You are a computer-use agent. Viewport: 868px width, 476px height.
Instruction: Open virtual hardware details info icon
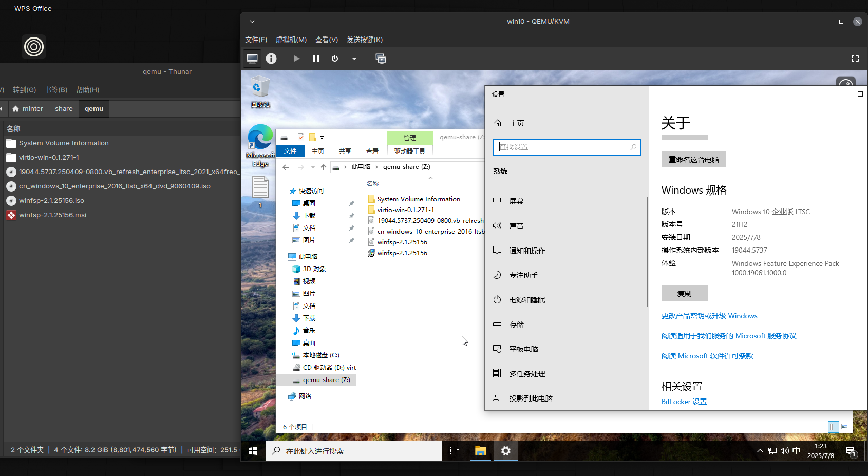coord(271,59)
